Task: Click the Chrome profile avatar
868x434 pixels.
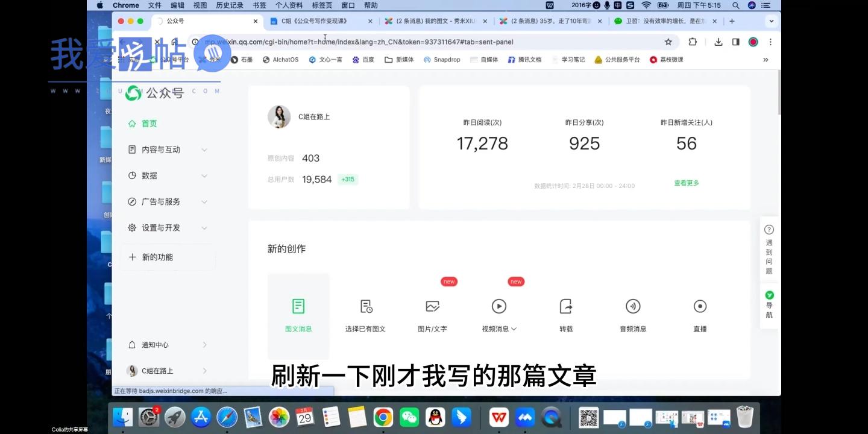Action: [x=753, y=42]
